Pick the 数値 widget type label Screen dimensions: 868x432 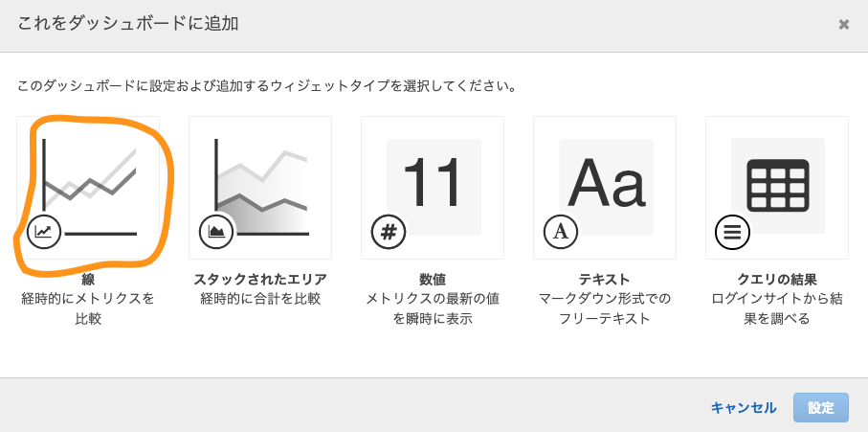pos(433,280)
